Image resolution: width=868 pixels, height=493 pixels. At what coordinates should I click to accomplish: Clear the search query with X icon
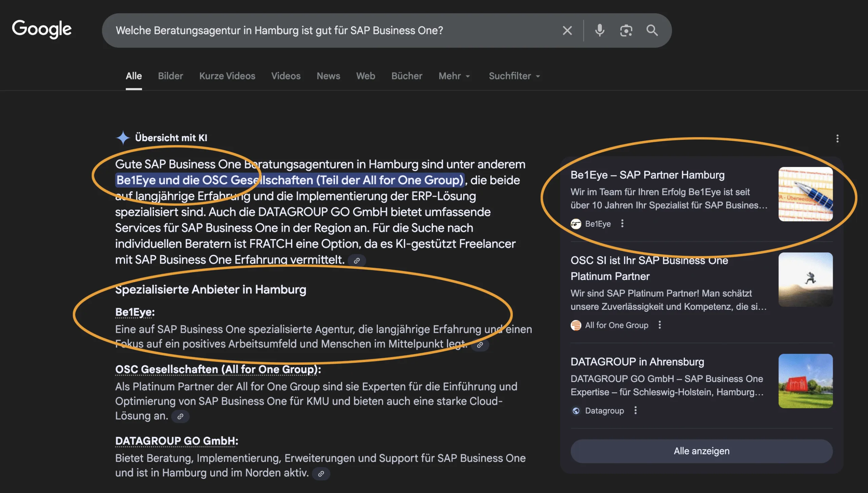click(567, 31)
